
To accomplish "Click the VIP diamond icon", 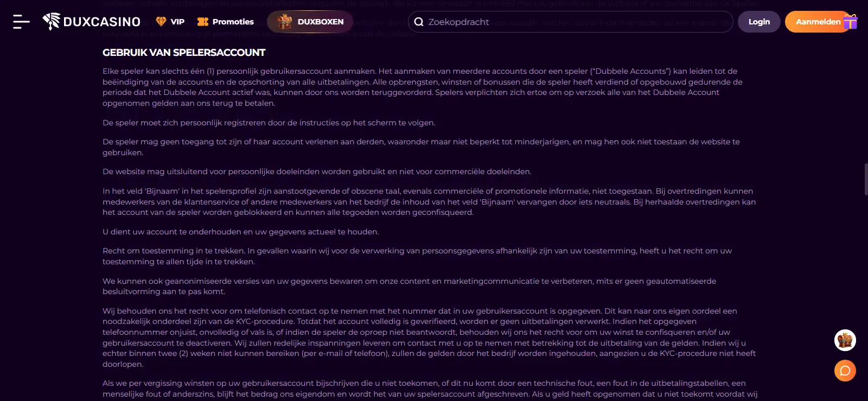I will coord(161,22).
